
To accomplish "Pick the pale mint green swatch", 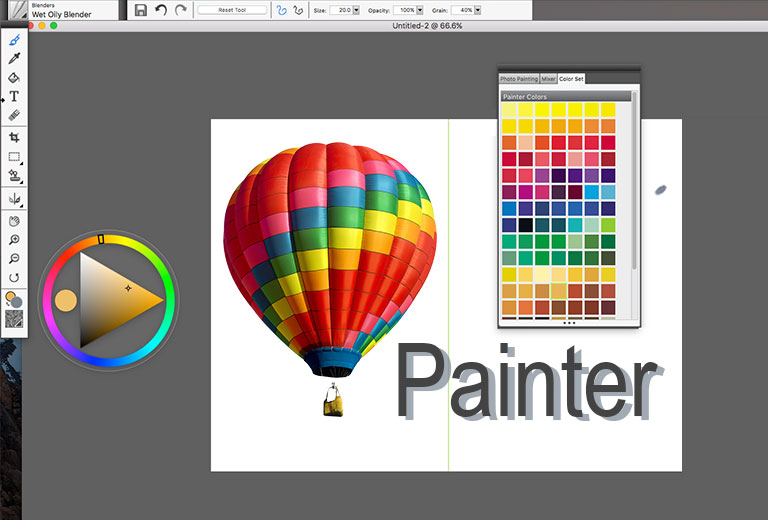I will coord(591,225).
